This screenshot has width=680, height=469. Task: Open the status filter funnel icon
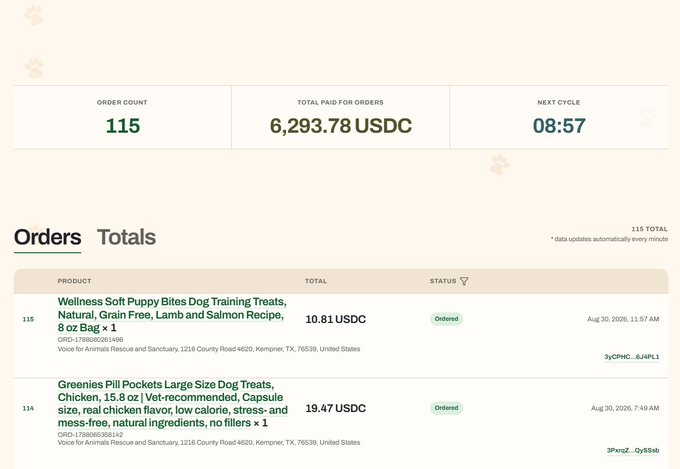(x=464, y=281)
